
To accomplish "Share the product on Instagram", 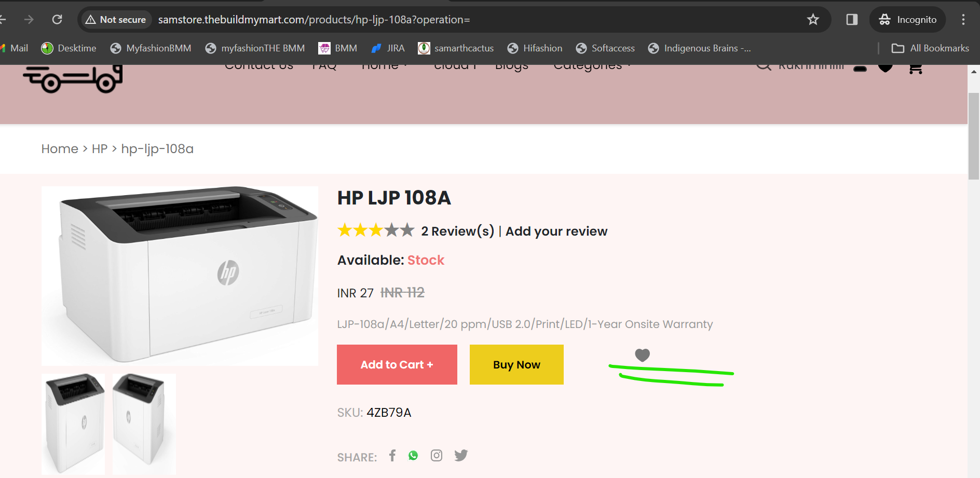I will pos(437,456).
